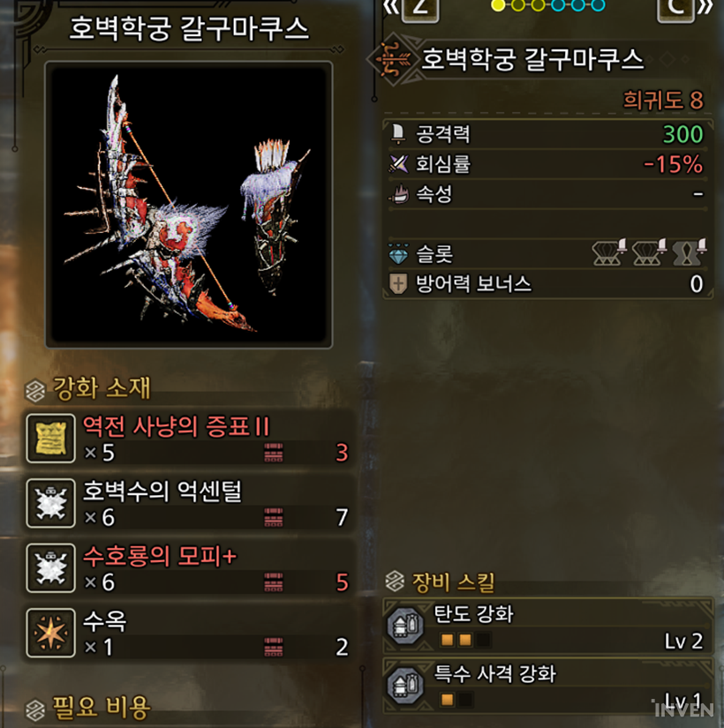Viewport: 724px width, 728px height.
Task: Click the 역전 사냥의 증표 II ticket icon
Action: click(x=50, y=439)
